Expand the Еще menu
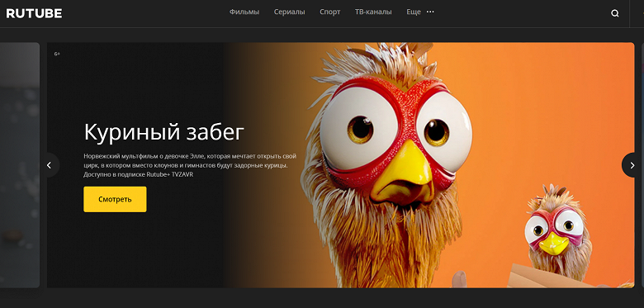The image size is (644, 308). click(414, 12)
